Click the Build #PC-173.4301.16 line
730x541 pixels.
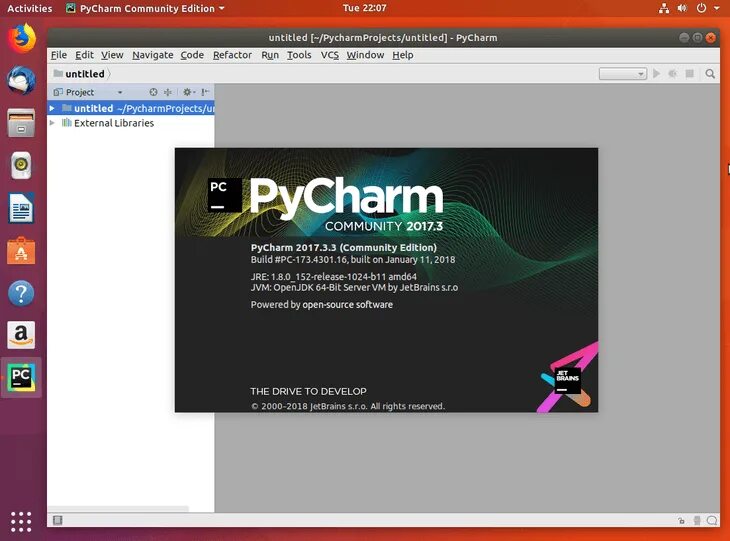click(x=353, y=260)
